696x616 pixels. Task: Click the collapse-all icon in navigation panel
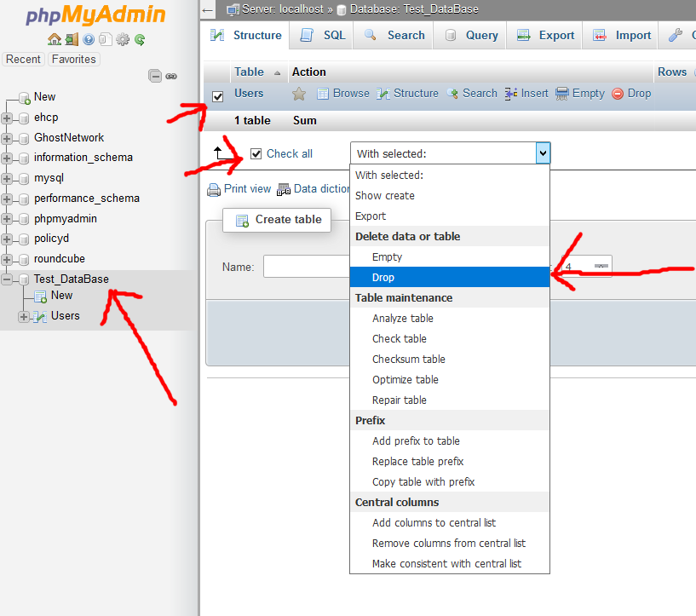point(155,76)
